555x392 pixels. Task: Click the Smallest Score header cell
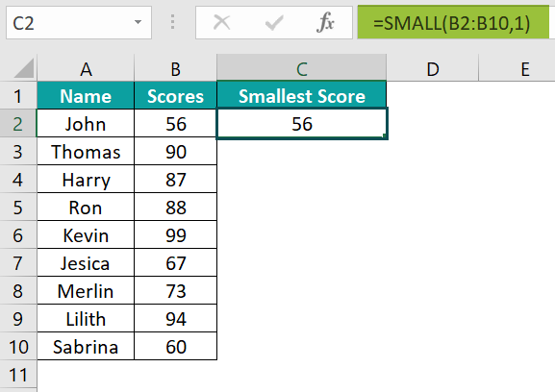(302, 96)
